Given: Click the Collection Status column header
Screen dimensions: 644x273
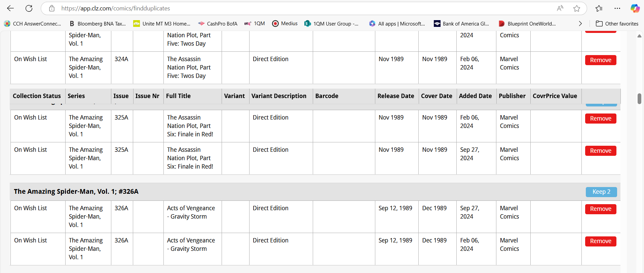Looking at the screenshot, I should pyautogui.click(x=37, y=96).
